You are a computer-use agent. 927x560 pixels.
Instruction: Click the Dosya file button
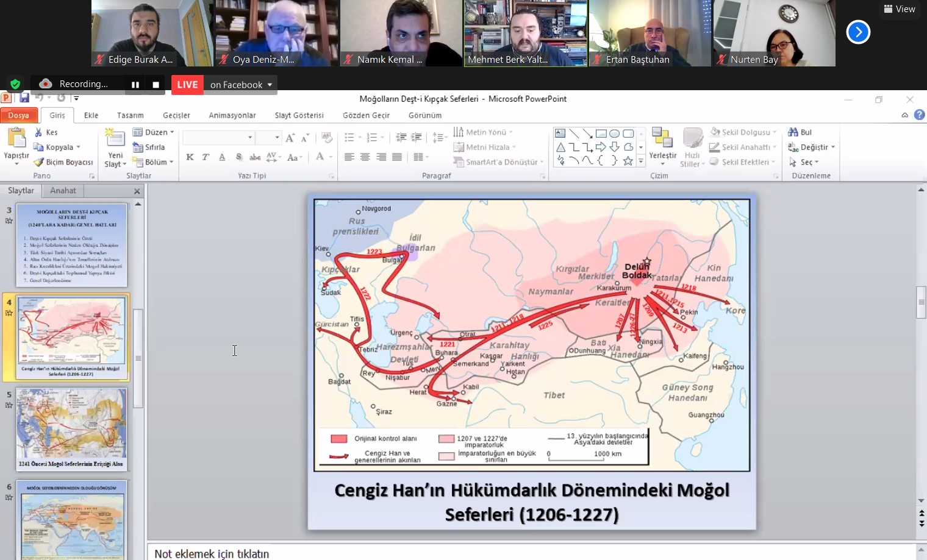[18, 115]
